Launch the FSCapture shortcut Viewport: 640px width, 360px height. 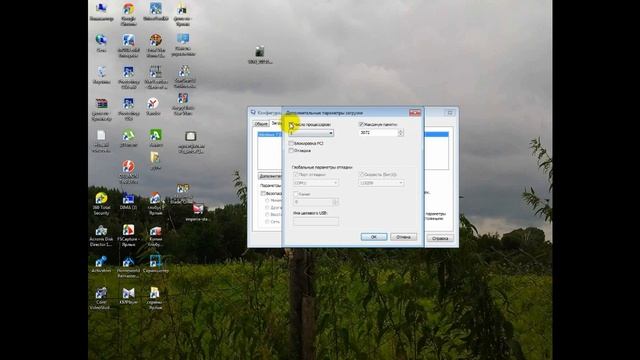click(128, 236)
